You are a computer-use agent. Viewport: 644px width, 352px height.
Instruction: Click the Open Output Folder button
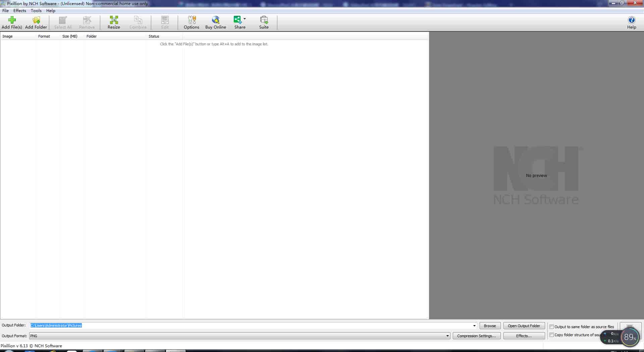[524, 326]
